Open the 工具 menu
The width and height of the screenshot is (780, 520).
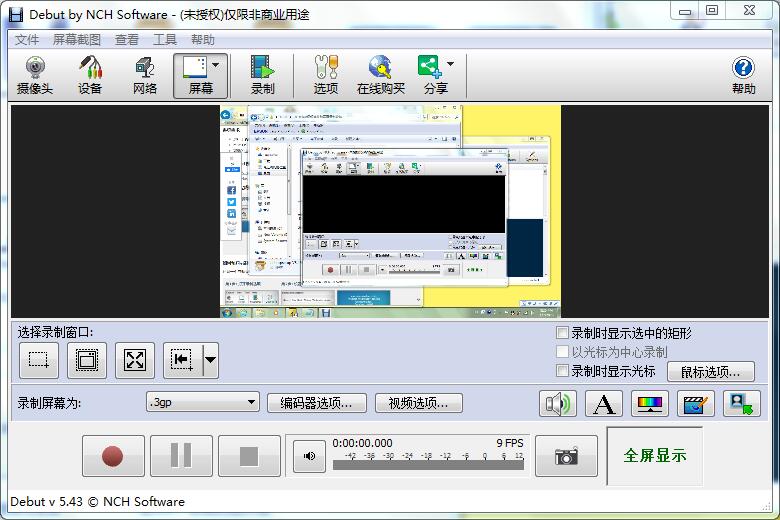pyautogui.click(x=165, y=39)
